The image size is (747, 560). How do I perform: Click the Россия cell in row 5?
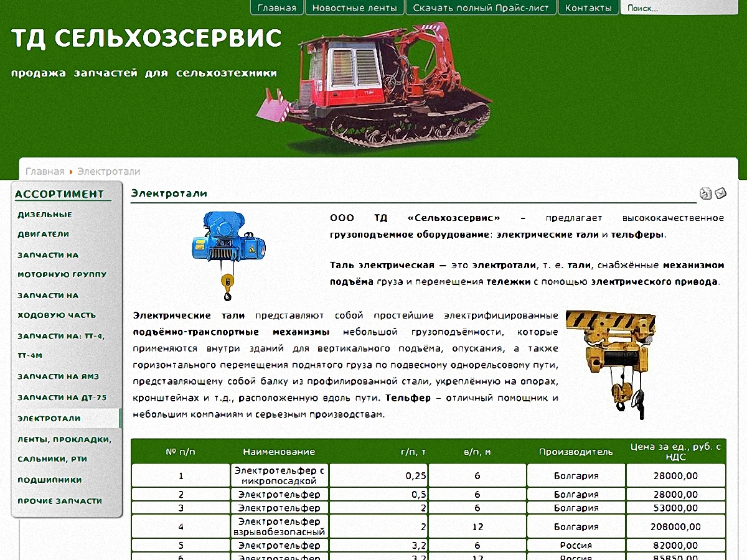(x=576, y=545)
